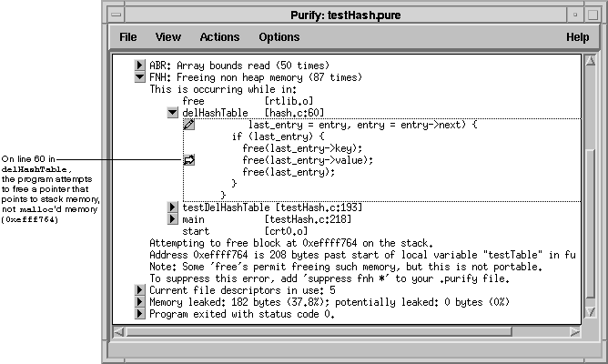Click the 'Purify: testHash.pure' title bar
Viewport: 608px width, 364px height.
[346, 15]
